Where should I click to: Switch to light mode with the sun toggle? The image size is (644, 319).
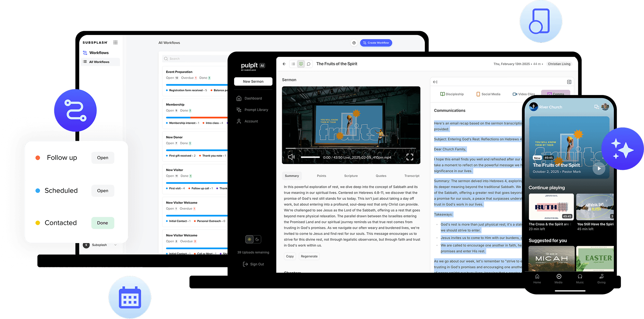tap(249, 239)
